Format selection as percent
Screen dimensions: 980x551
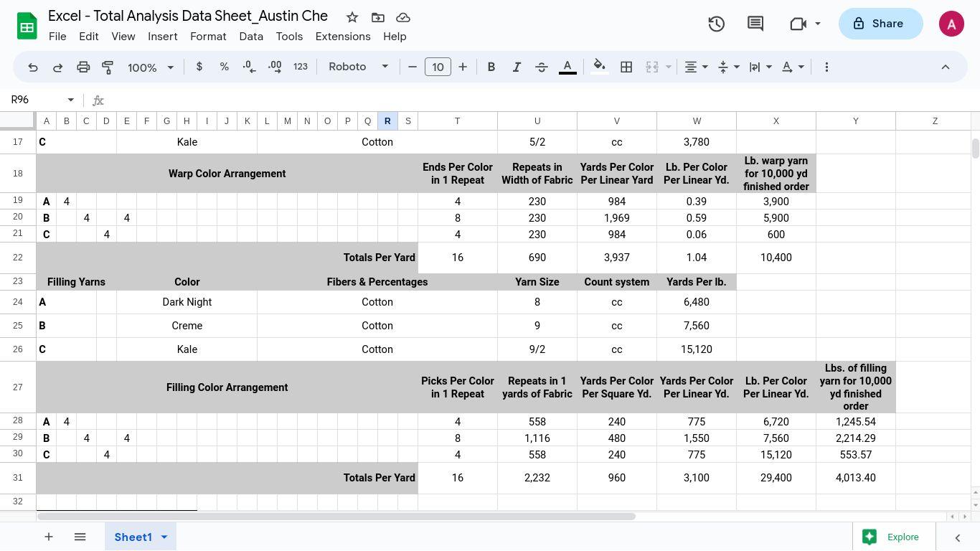click(225, 67)
